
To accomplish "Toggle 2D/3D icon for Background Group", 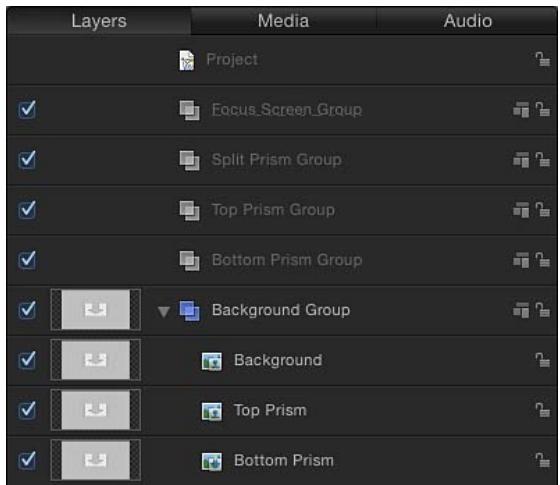I will (521, 310).
